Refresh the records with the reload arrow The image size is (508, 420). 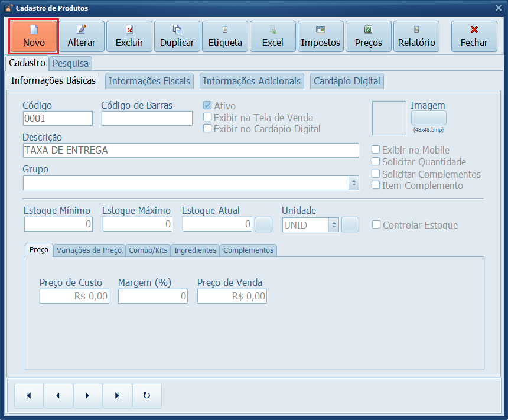tap(147, 396)
